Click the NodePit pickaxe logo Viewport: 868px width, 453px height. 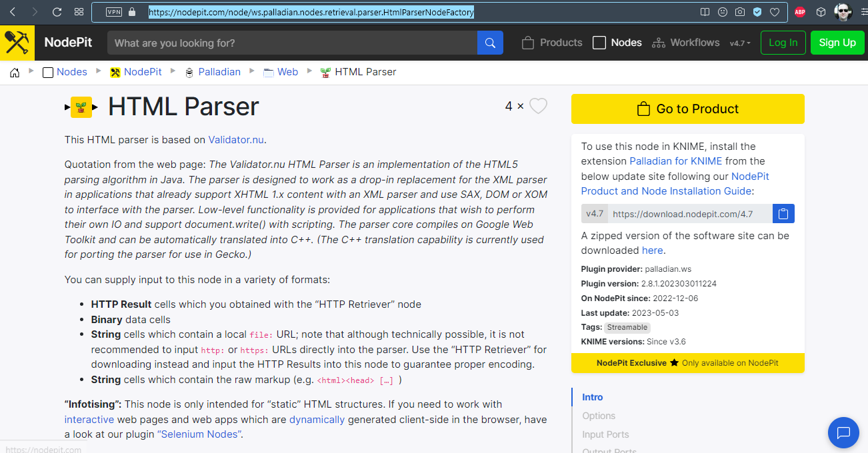coord(17,43)
